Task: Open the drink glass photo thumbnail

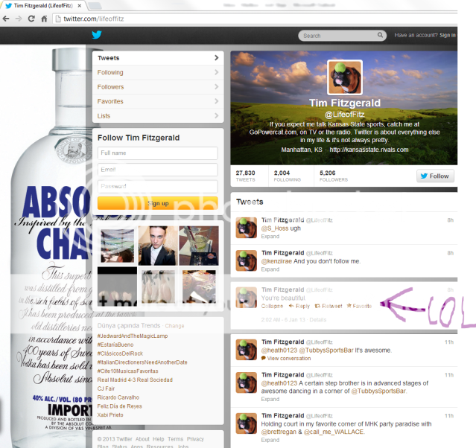Action: coord(199,246)
